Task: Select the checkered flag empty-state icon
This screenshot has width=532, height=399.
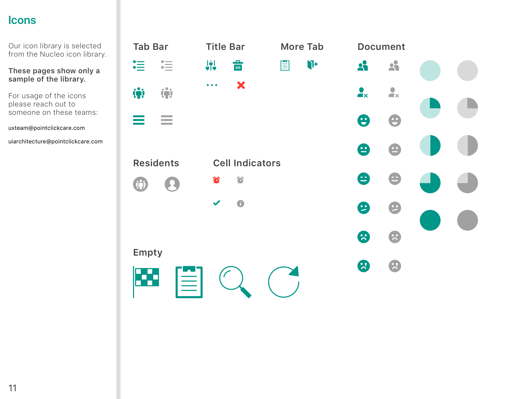Action: click(146, 282)
